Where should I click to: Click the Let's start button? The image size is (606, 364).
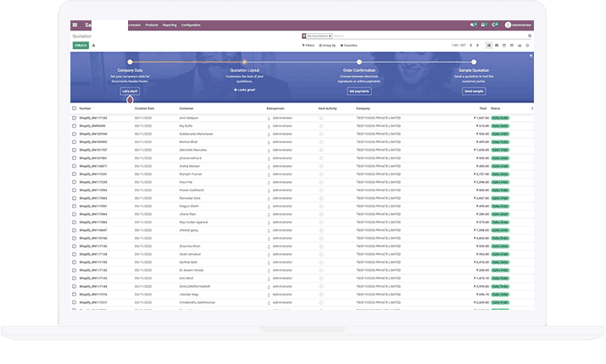click(x=130, y=91)
